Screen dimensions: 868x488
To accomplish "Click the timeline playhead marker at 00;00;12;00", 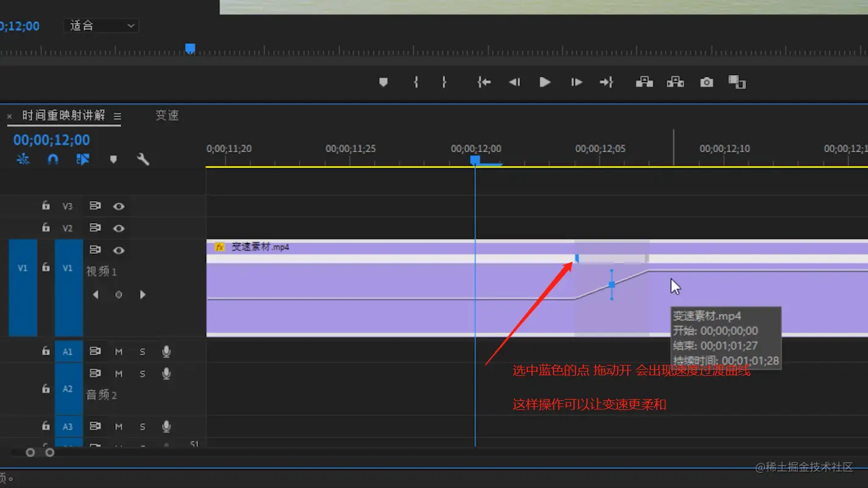I will click(x=475, y=160).
